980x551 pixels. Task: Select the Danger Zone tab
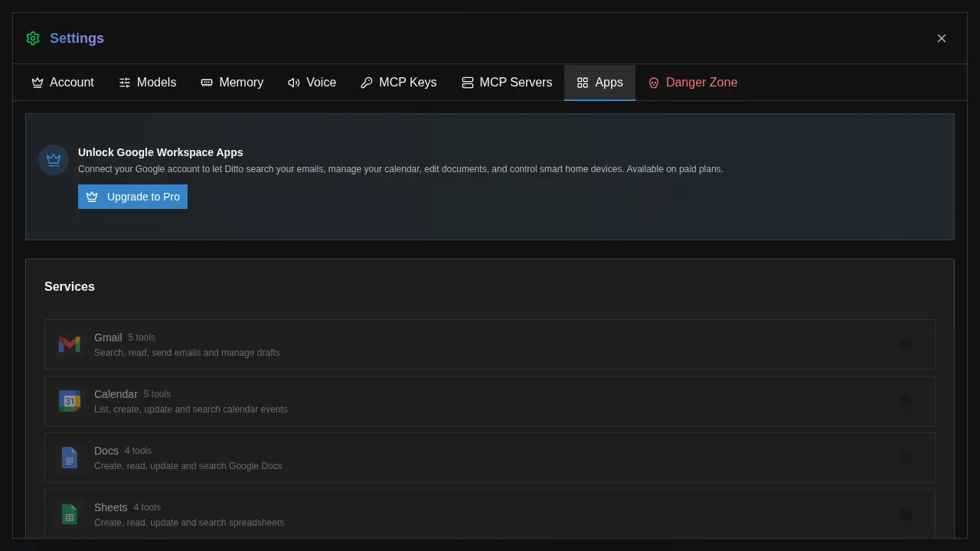coord(693,83)
